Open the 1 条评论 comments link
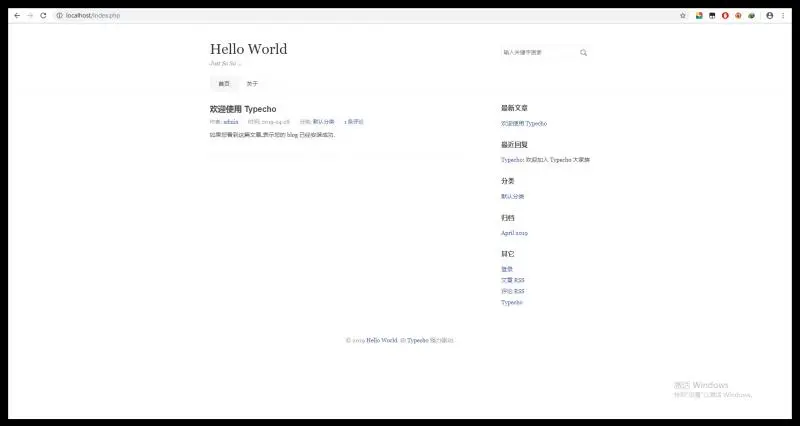800x426 pixels. tap(354, 122)
